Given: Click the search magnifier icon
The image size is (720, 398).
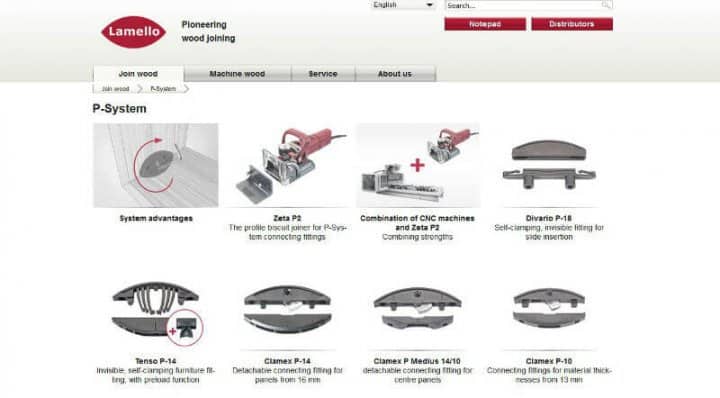Looking at the screenshot, I should (606, 5).
